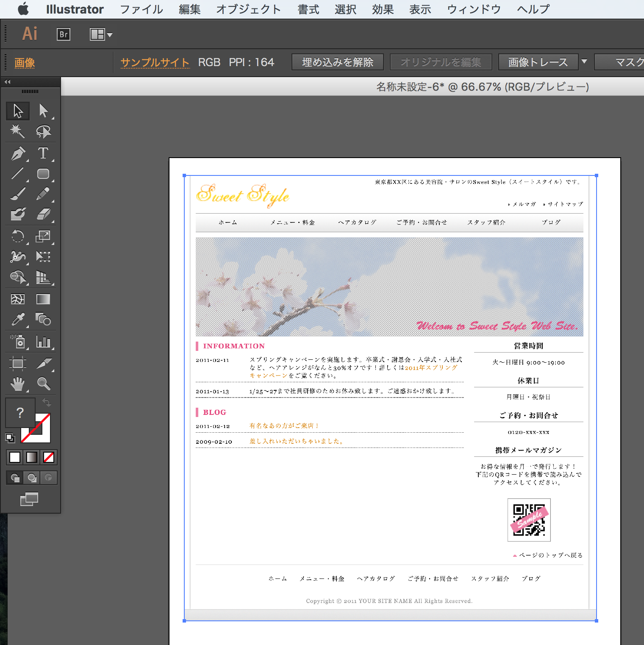Open the arrange documents dropdown
Image resolution: width=644 pixels, height=645 pixels.
pos(101,34)
